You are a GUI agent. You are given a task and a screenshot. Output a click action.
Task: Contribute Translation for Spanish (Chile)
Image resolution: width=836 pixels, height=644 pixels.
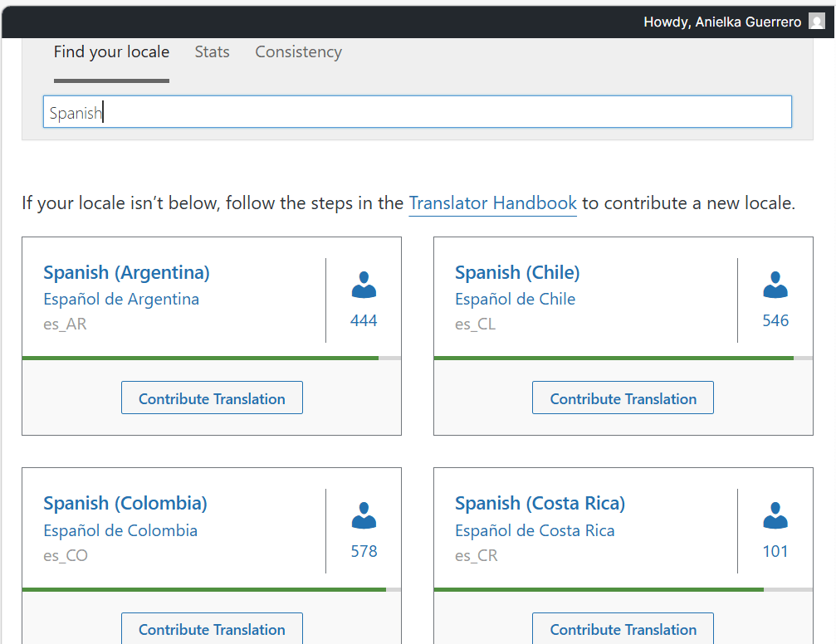pos(623,398)
